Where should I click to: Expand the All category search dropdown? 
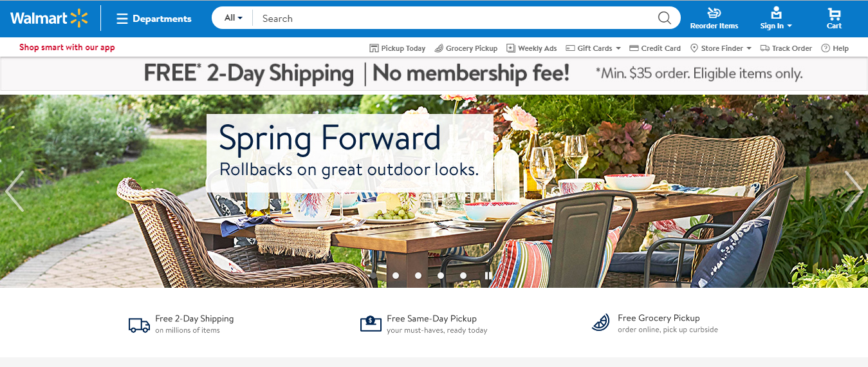click(233, 18)
